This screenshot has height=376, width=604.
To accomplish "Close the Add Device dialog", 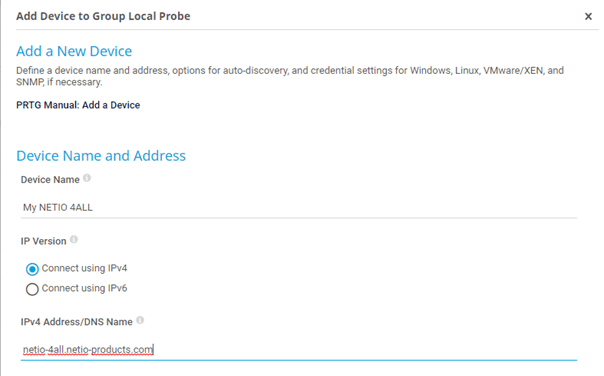I will tap(588, 17).
